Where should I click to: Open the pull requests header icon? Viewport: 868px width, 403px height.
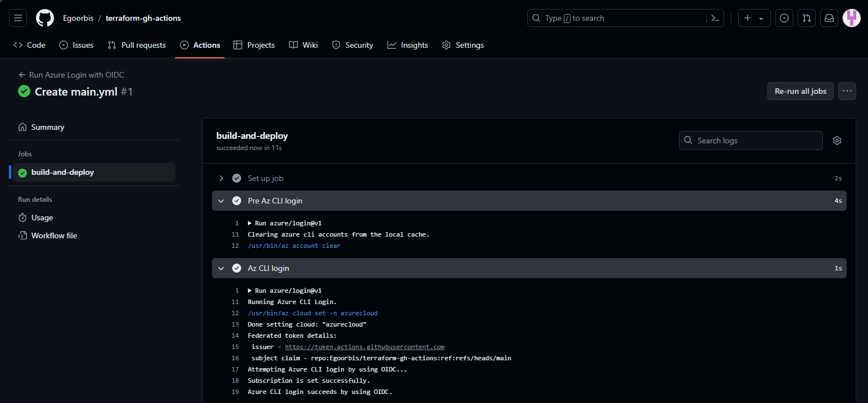807,18
